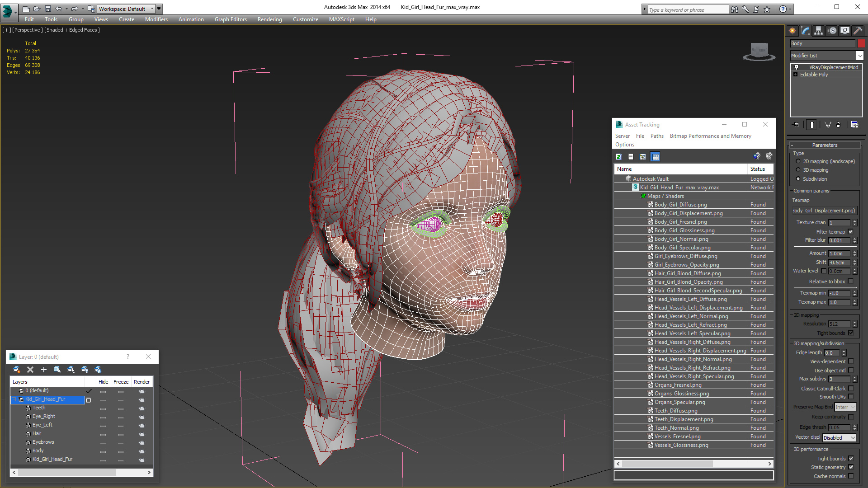
Task: Click the Render column header in Layer dialog
Action: pos(142,382)
